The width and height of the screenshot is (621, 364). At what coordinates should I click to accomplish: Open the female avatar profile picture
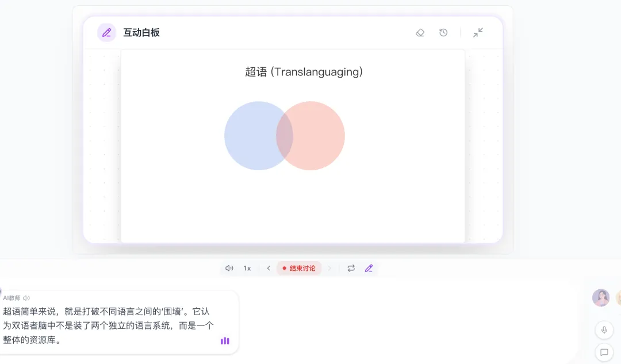coord(601,297)
